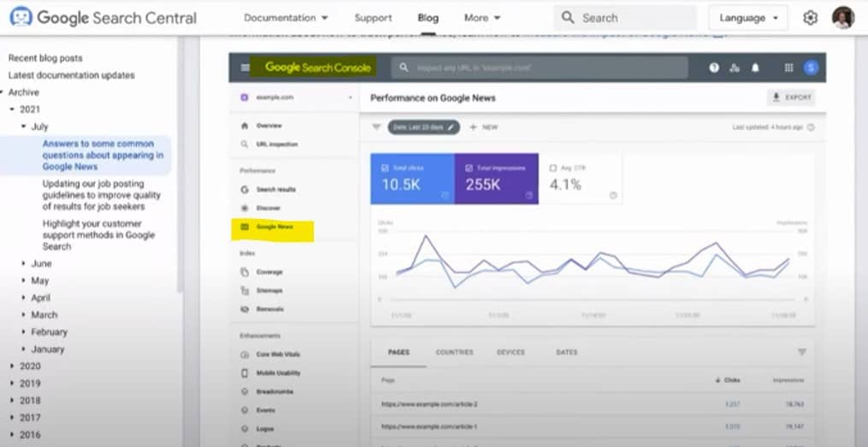
Task: Click the Breadcrumbs sidebar icon
Action: click(244, 391)
